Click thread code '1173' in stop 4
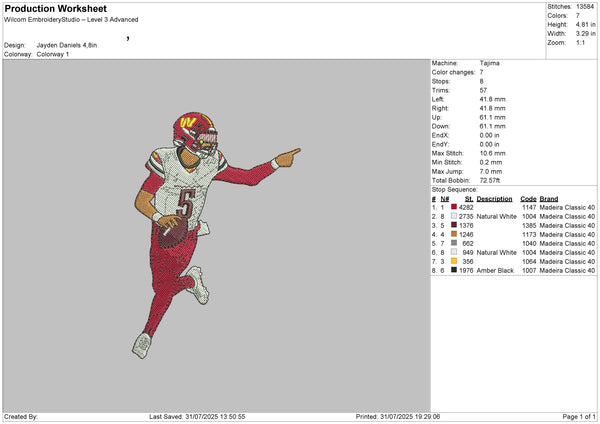 click(x=529, y=234)
